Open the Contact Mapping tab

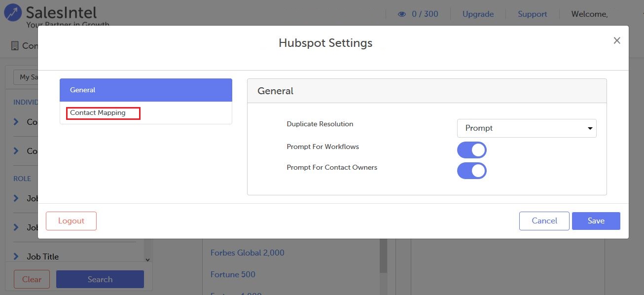146,113
